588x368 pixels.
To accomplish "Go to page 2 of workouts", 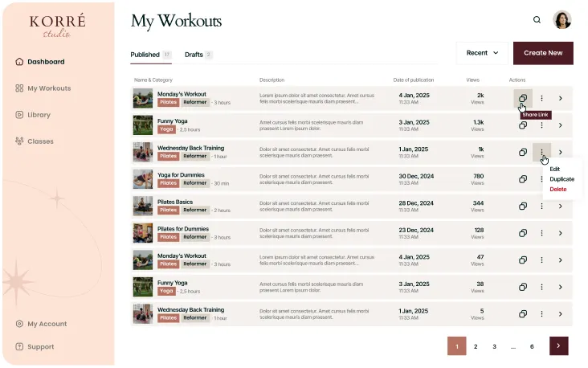I will click(476, 346).
